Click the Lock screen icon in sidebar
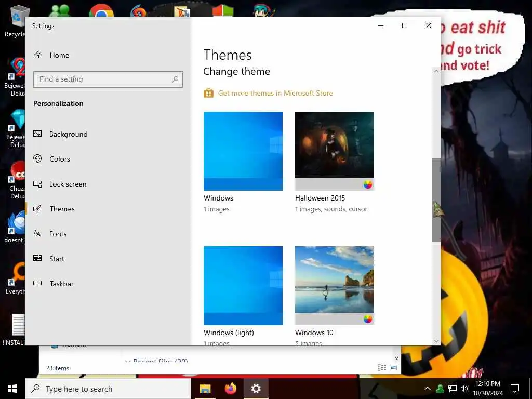 pyautogui.click(x=37, y=184)
